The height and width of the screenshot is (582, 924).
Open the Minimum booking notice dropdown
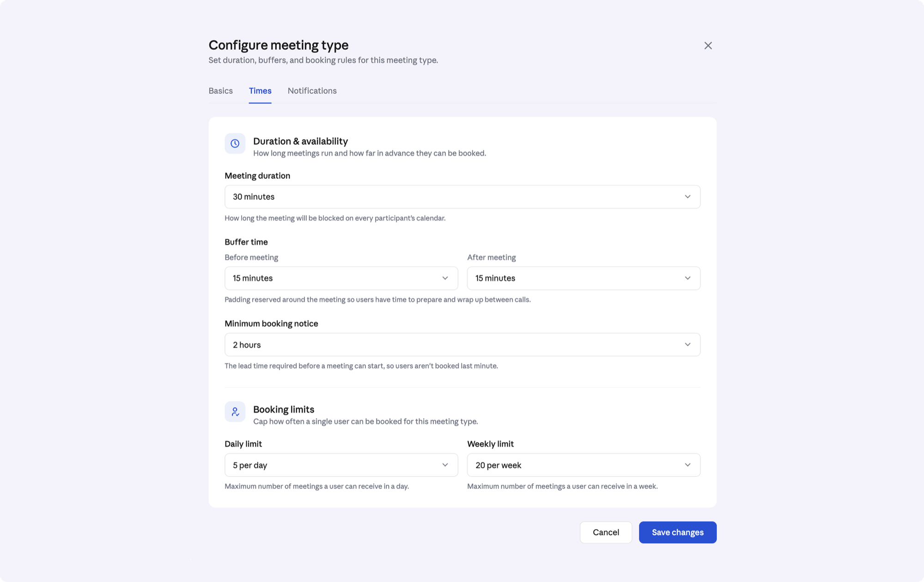pos(462,345)
